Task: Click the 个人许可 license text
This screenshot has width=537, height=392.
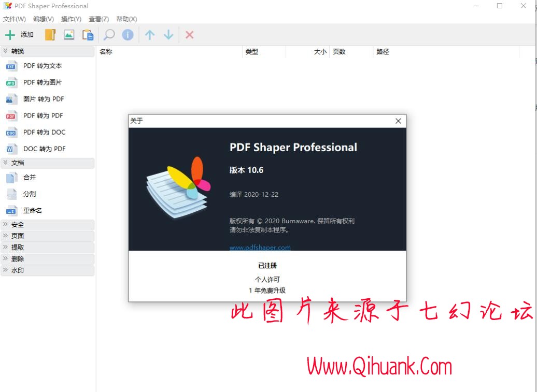Action: click(x=267, y=280)
